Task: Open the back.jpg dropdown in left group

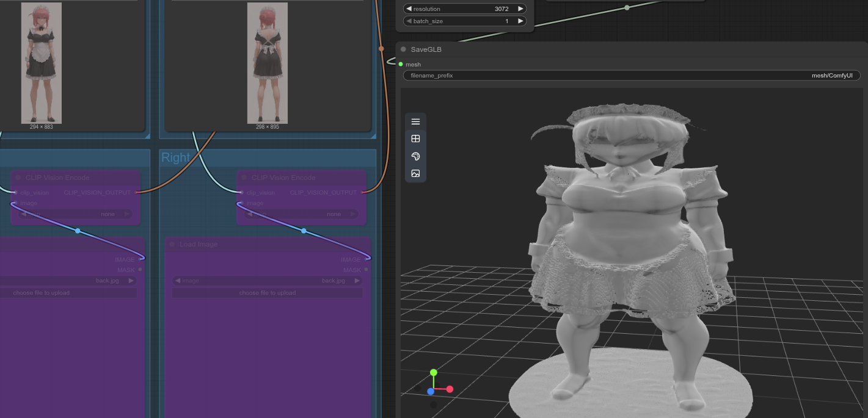Action: click(67, 281)
